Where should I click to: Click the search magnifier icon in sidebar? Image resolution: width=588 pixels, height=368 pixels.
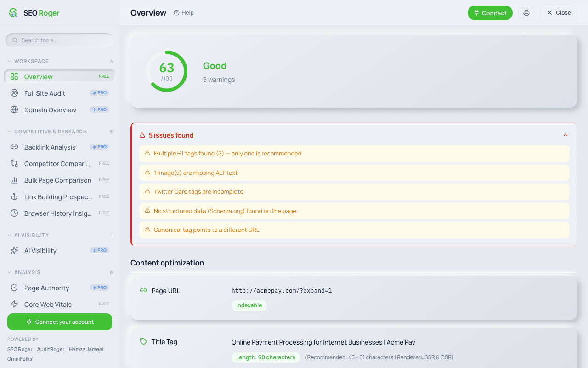pyautogui.click(x=15, y=40)
